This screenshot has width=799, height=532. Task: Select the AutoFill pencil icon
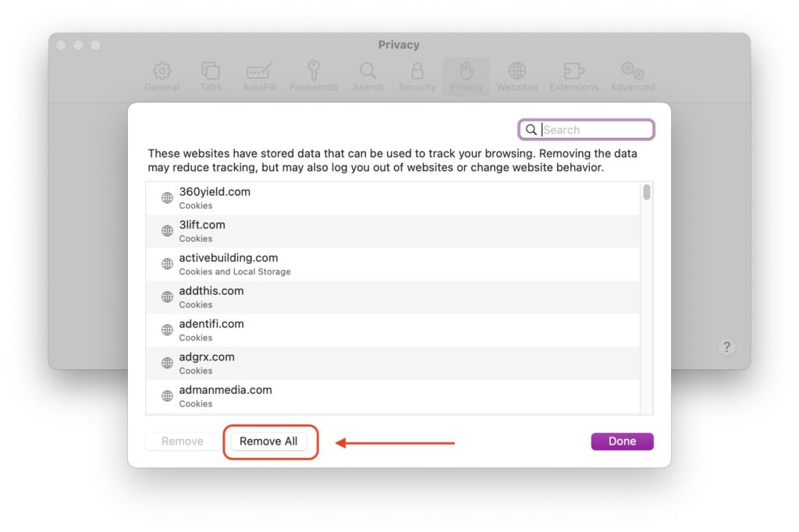(x=259, y=71)
